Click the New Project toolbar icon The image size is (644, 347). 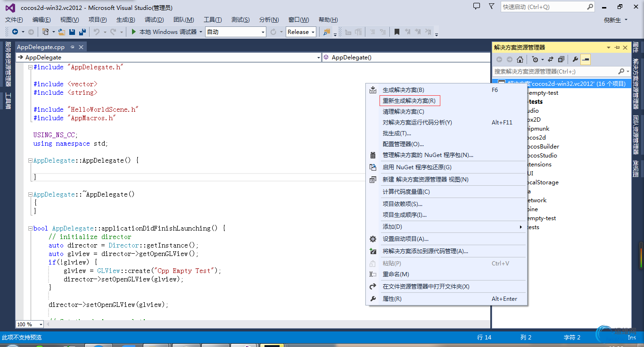coord(45,32)
